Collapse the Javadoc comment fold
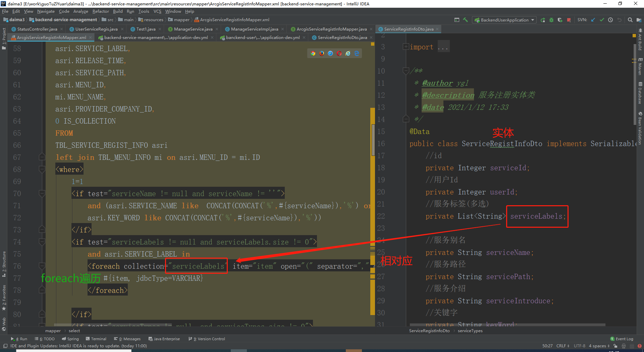 pos(406,71)
